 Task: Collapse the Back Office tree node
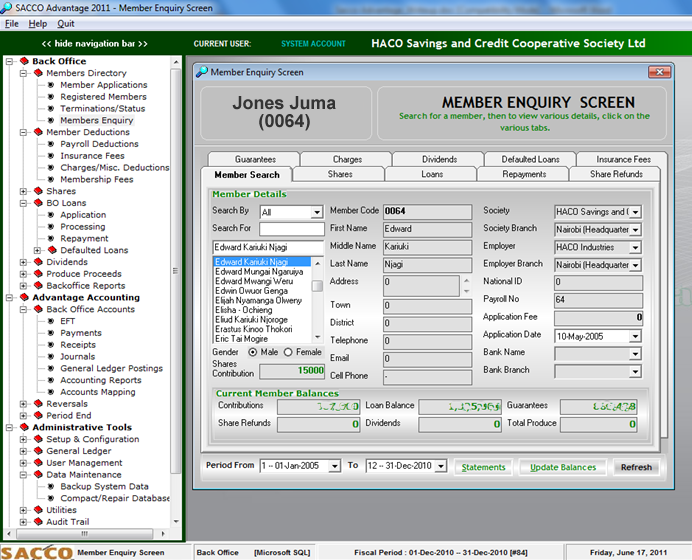(x=9, y=61)
